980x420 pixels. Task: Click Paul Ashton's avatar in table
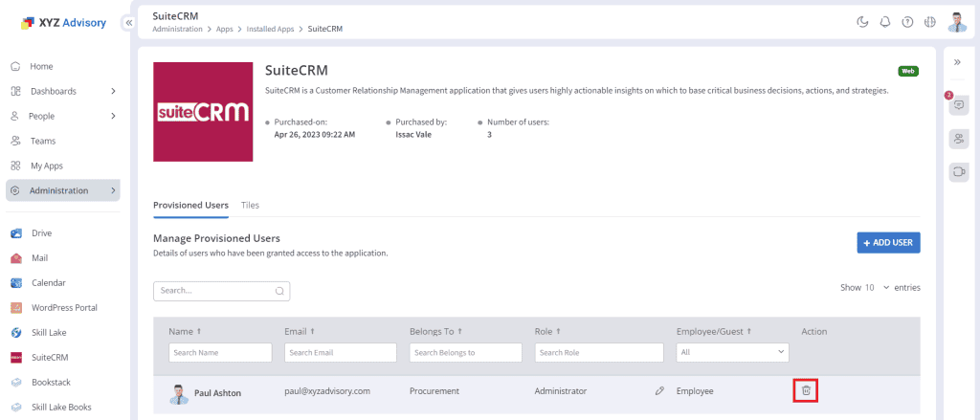(179, 394)
